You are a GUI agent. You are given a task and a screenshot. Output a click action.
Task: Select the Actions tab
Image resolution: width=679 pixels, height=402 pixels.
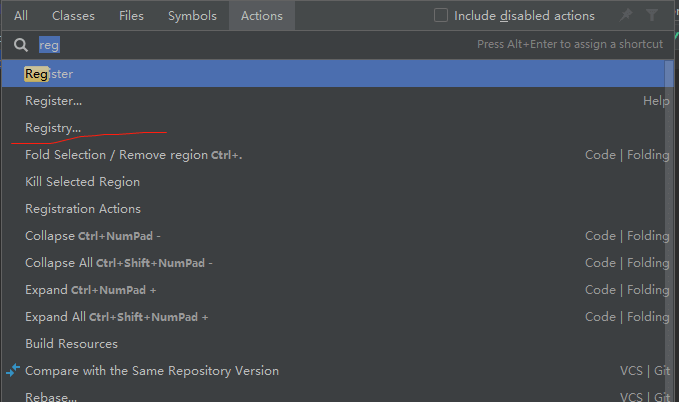click(262, 16)
